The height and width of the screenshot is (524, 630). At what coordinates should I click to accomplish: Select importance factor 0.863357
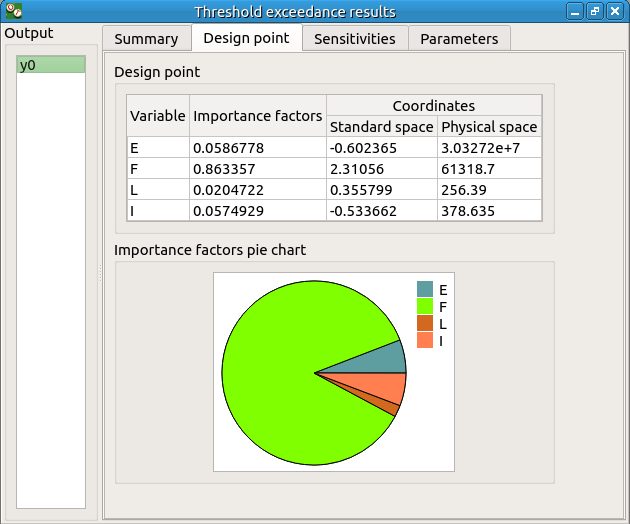coord(258,168)
